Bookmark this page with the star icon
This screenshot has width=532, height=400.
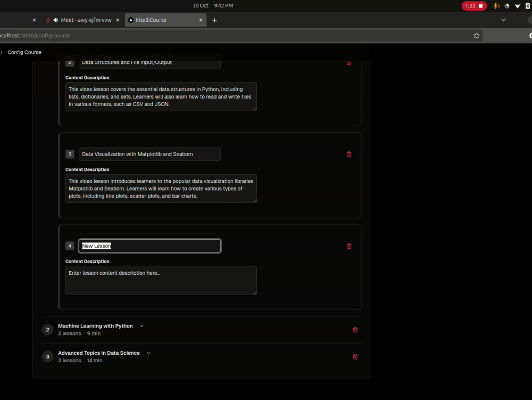(476, 36)
